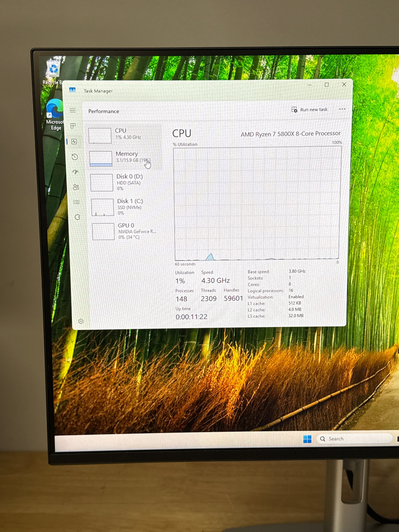Click the Threads count 2309
This screenshot has height=532, width=399.
(209, 299)
